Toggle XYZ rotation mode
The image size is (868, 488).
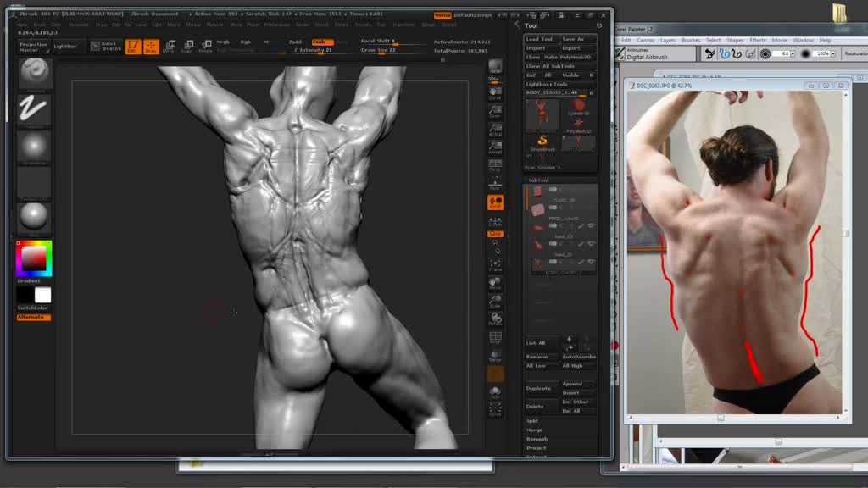point(495,234)
